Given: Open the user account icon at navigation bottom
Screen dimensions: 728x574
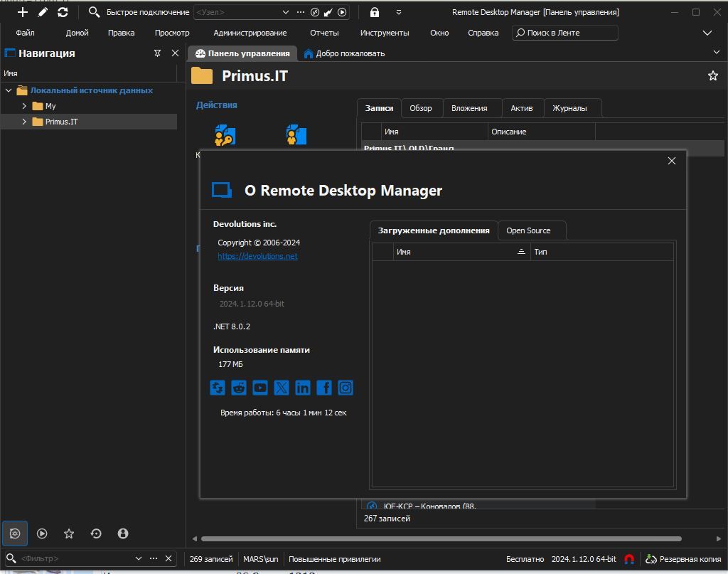Looking at the screenshot, I should point(123,533).
